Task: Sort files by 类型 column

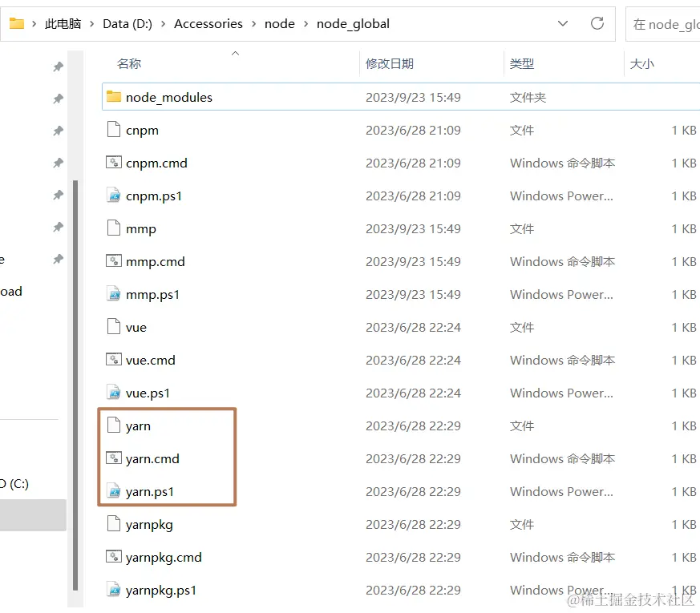Action: 522,64
